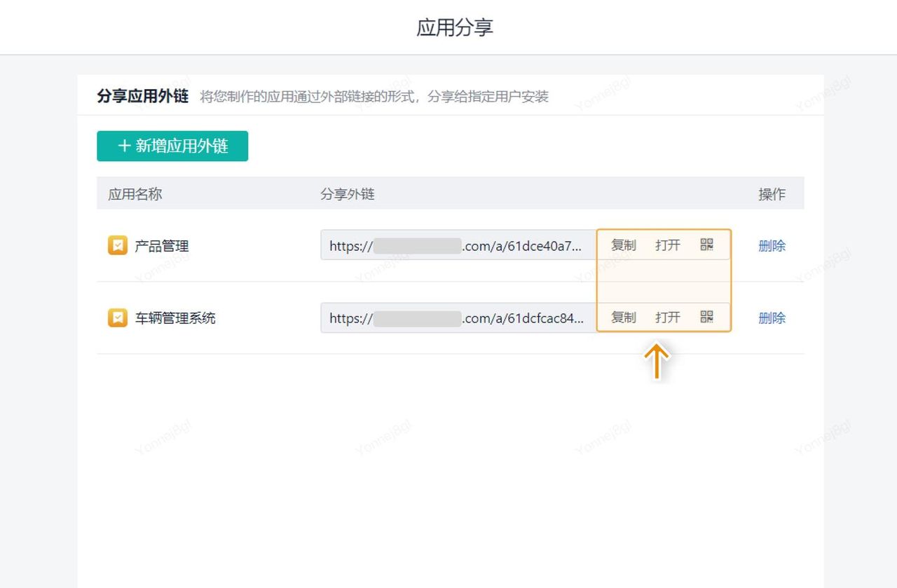Open the 产品管理 share link
The height and width of the screenshot is (588, 897).
pyautogui.click(x=668, y=245)
